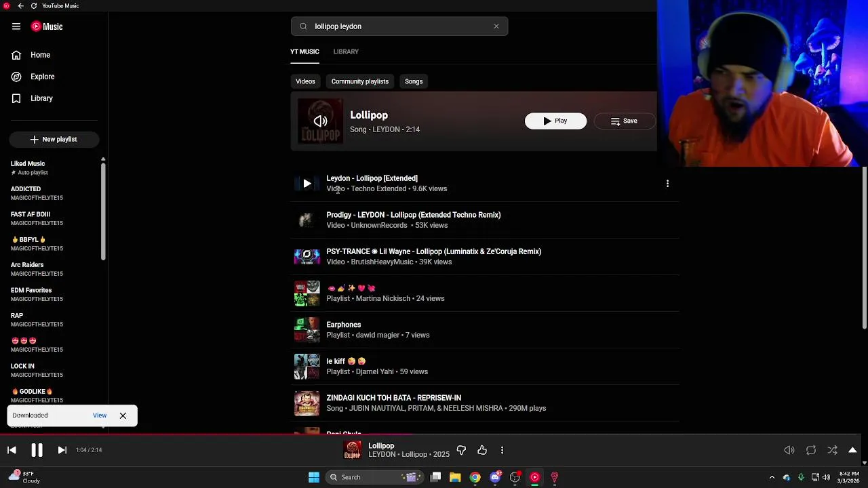Open the taskbar clock showing 8:42 PM
The image size is (868, 488).
tap(849, 477)
